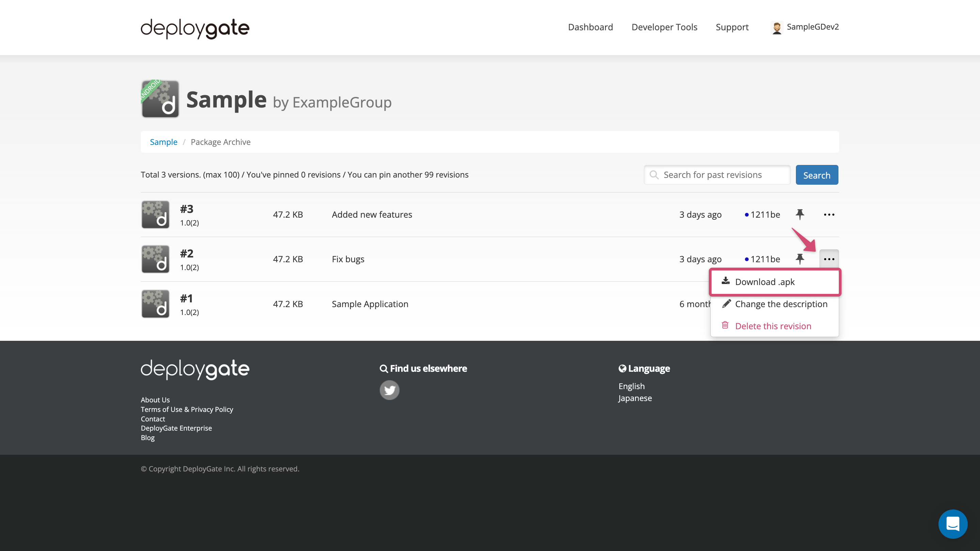Pin revision #3 using its pin icon
Screen dimensions: 980x551
tap(800, 214)
